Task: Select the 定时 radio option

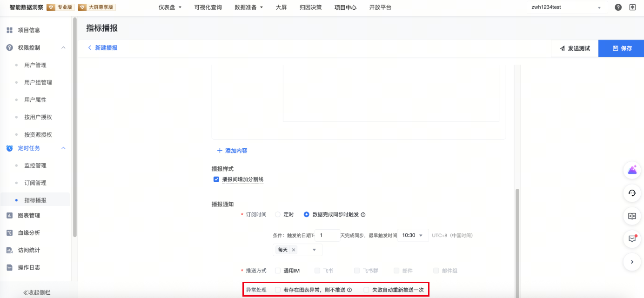Action: pyautogui.click(x=278, y=214)
